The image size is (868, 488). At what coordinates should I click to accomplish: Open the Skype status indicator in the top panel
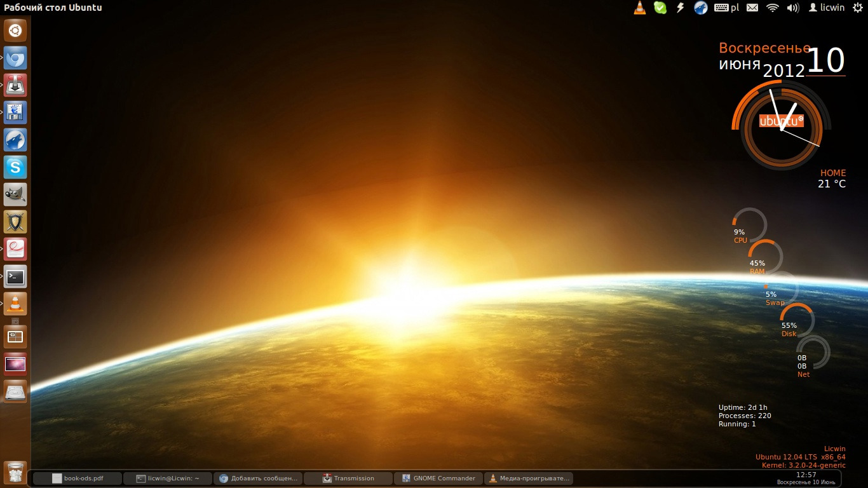tap(660, 8)
